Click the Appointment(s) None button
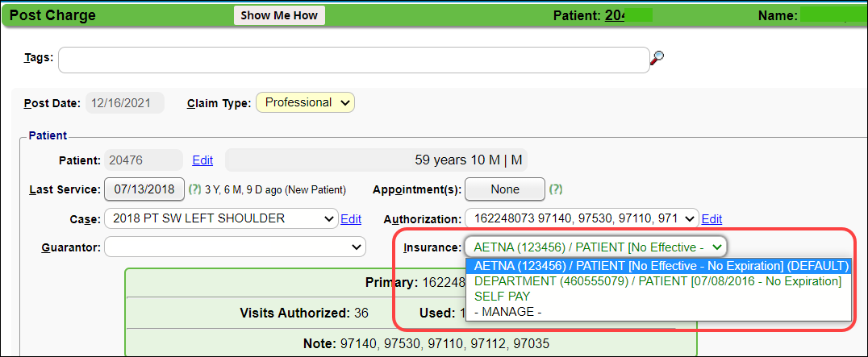868x357 pixels. click(x=505, y=189)
